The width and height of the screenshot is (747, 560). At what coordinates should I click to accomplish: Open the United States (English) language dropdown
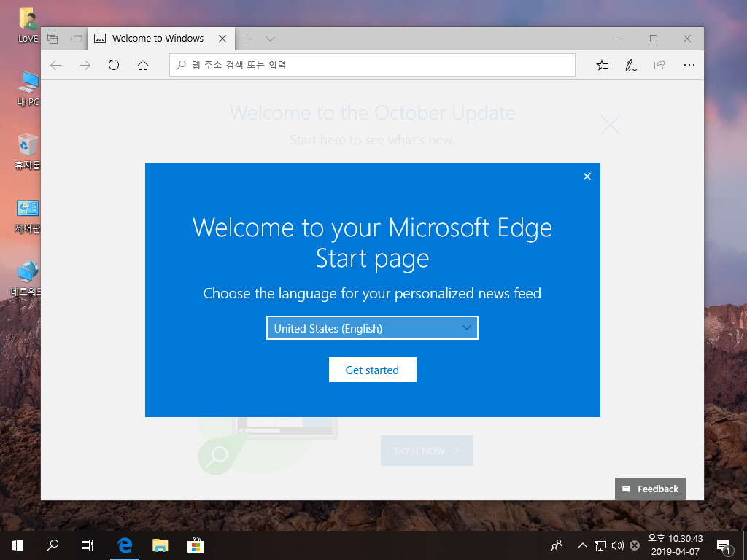[372, 328]
